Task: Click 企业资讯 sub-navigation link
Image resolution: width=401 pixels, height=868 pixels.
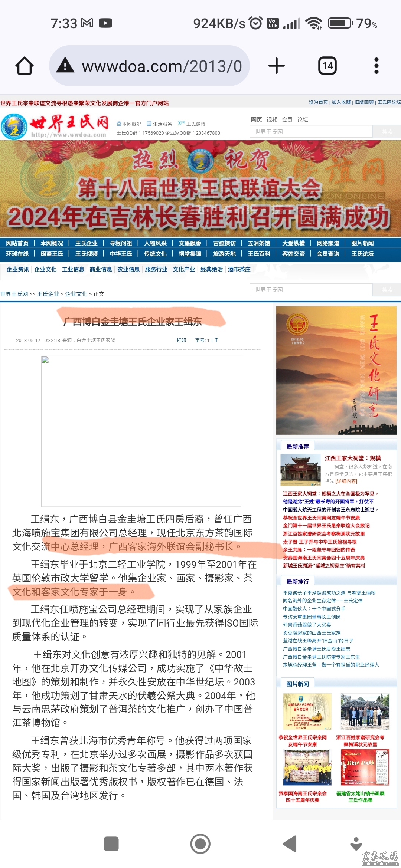Action: click(17, 269)
